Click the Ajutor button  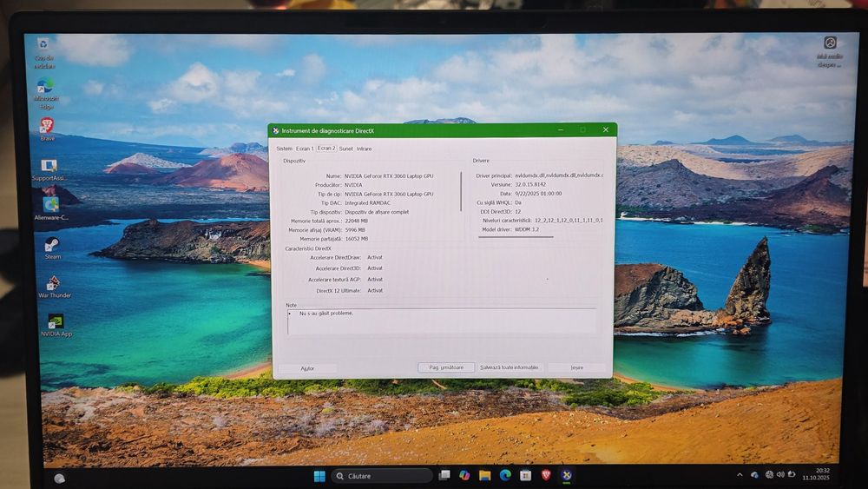click(307, 368)
